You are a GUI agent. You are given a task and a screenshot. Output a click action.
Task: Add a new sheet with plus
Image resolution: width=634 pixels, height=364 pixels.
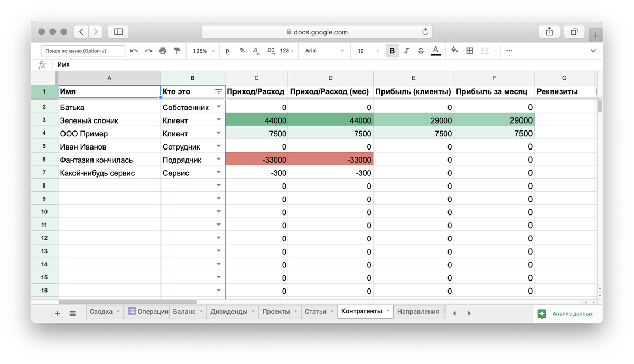[58, 313]
